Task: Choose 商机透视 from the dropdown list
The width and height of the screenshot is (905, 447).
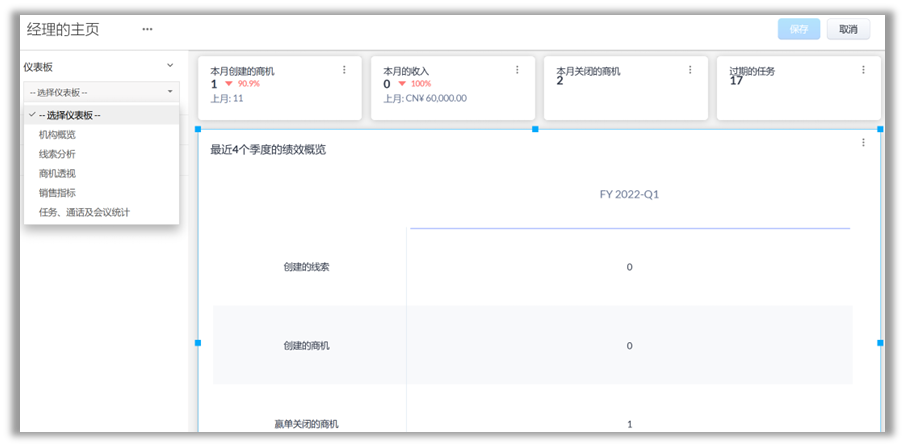Action: pyautogui.click(x=57, y=173)
